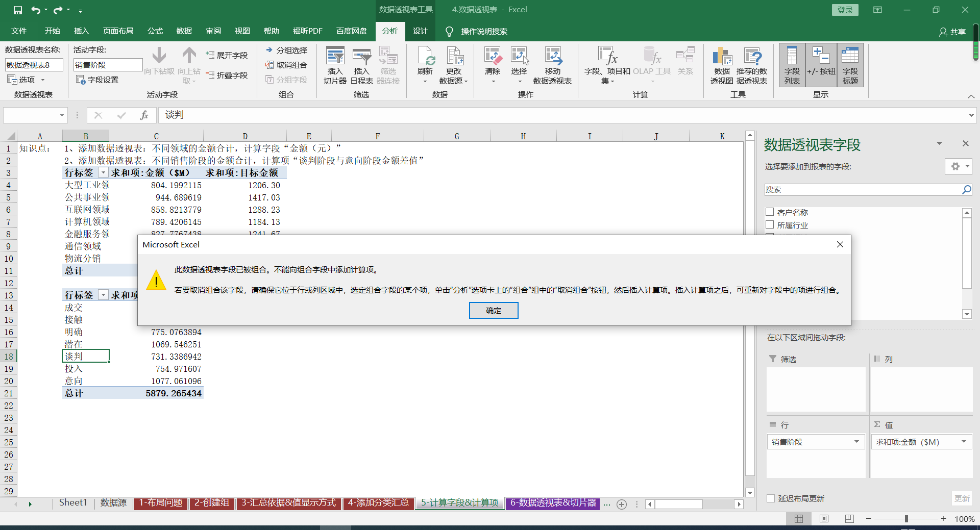Click the Redo arrow icon

click(x=58, y=10)
